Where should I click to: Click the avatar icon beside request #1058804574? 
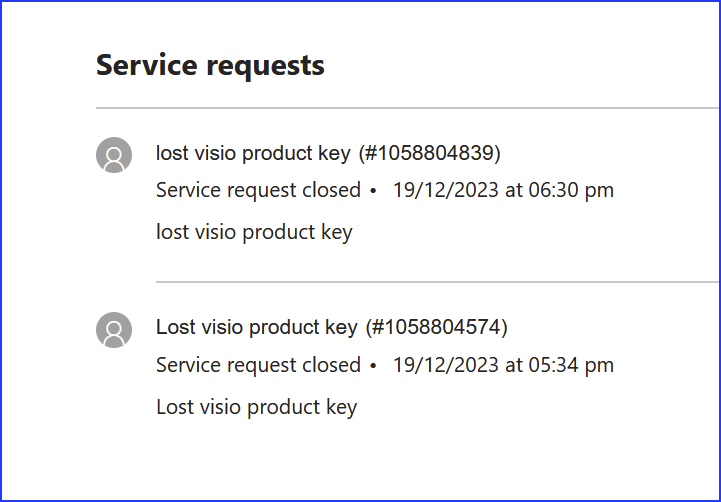pos(114,329)
